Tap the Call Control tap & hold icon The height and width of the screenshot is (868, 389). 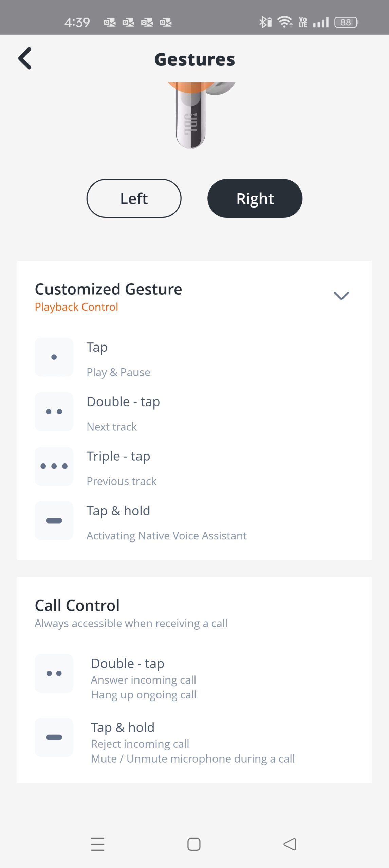coord(54,737)
